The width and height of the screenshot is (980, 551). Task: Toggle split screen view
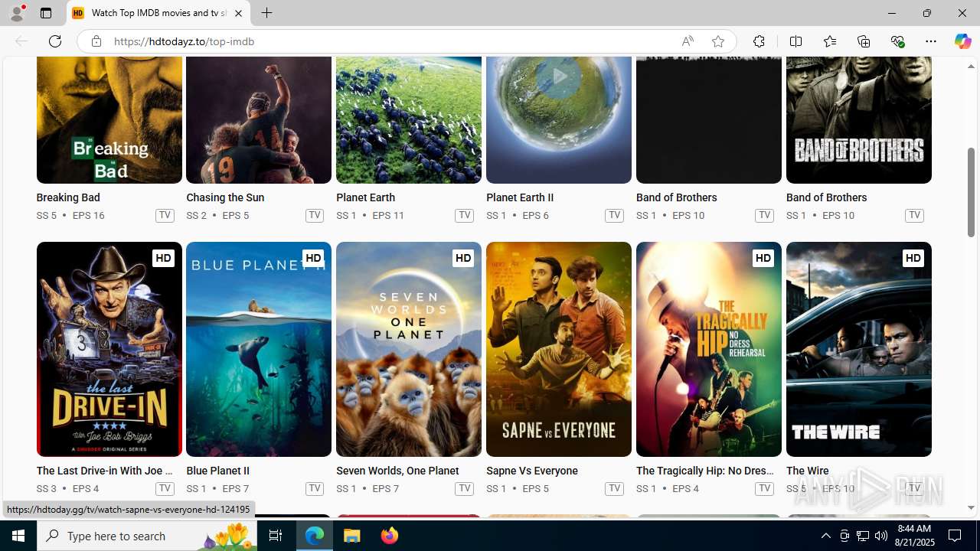(795, 41)
